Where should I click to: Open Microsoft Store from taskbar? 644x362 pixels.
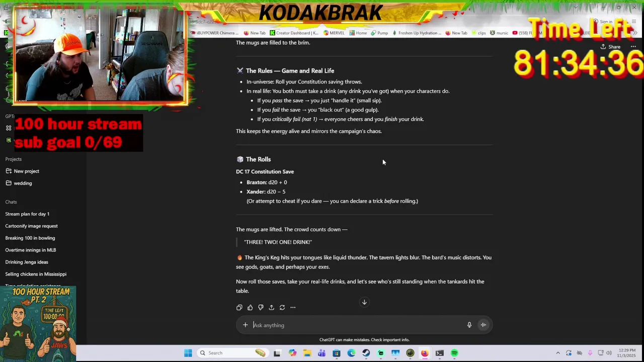[337, 353]
